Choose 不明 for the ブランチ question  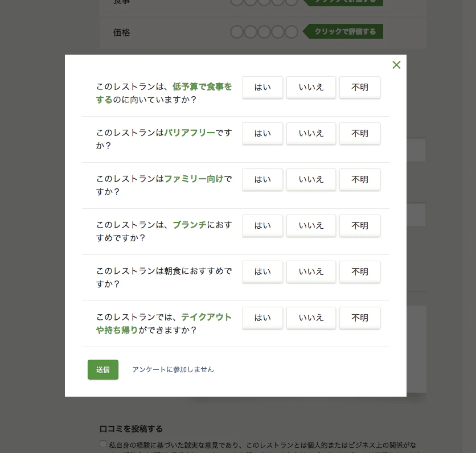click(x=359, y=226)
